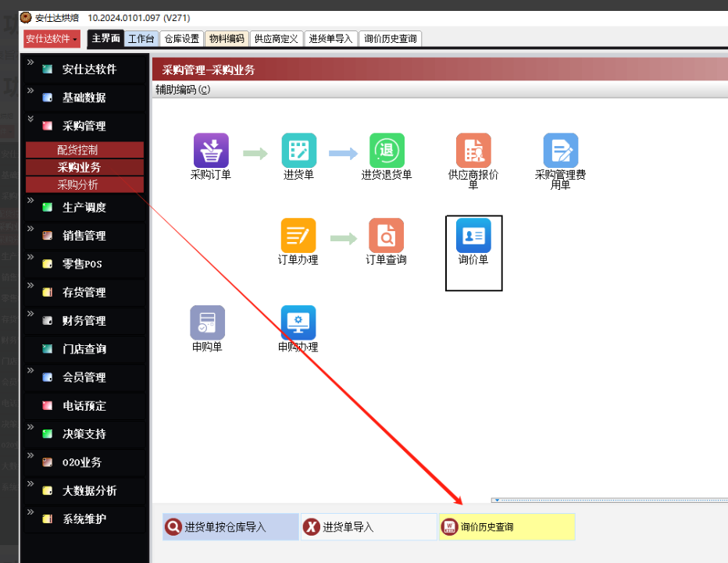
Task: Collapse the 采购管理 sidebar section
Action: (30, 119)
